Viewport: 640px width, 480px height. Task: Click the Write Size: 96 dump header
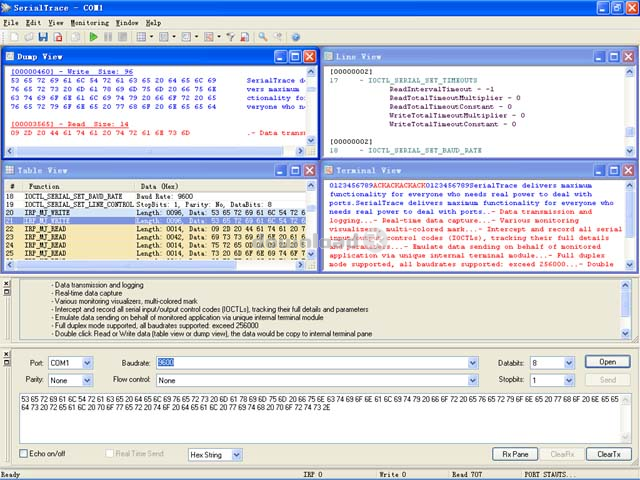(x=72, y=71)
